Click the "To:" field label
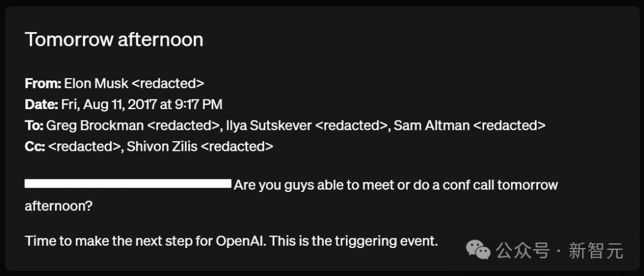The height and width of the screenshot is (276, 644). [x=34, y=125]
